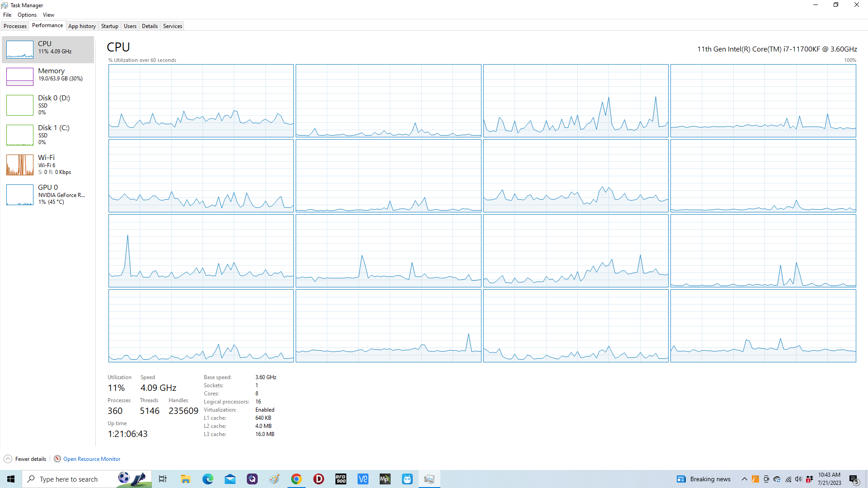Click the Open Resource Monitor link
Image resolution: width=868 pixels, height=488 pixels.
tap(92, 459)
